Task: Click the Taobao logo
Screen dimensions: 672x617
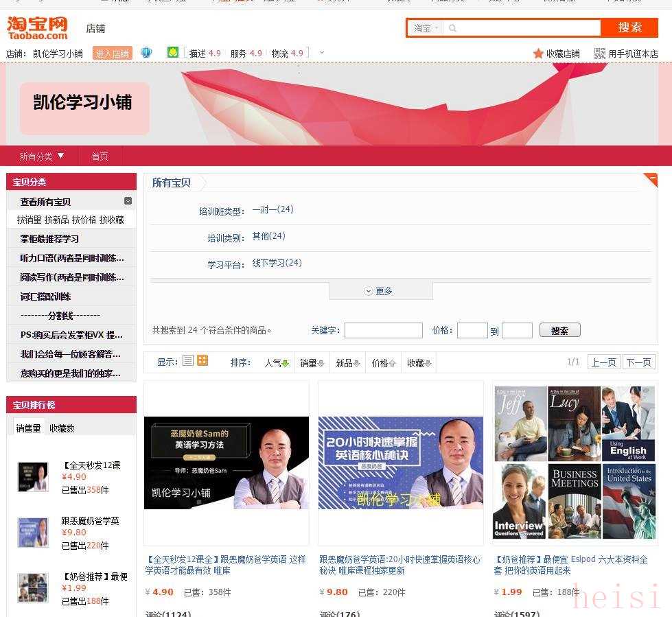Action: click(37, 28)
